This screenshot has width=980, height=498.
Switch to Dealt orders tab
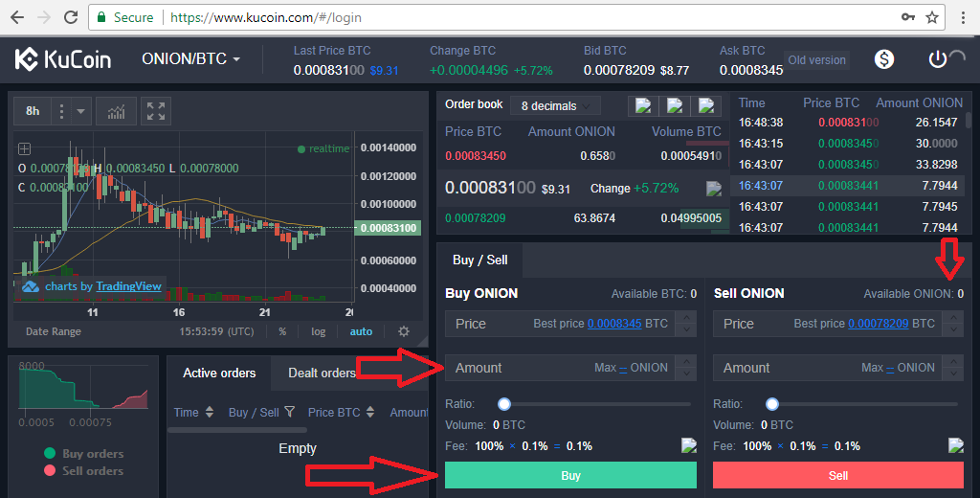click(x=322, y=373)
